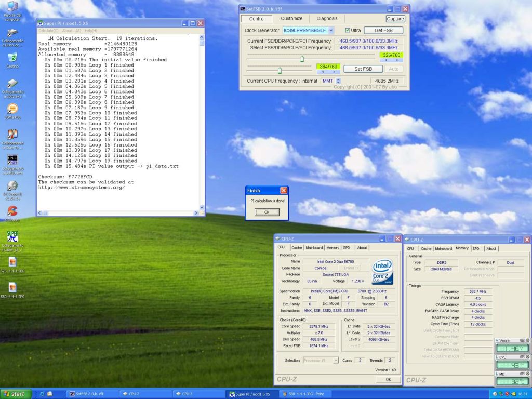Click the Internet Explorer quick launch icon
Screen dimensions: 532x399
pos(42,394)
